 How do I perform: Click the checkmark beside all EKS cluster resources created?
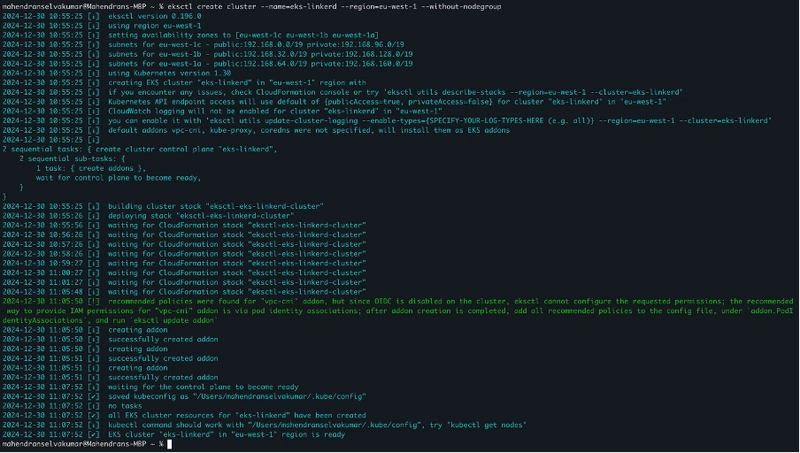click(93, 415)
